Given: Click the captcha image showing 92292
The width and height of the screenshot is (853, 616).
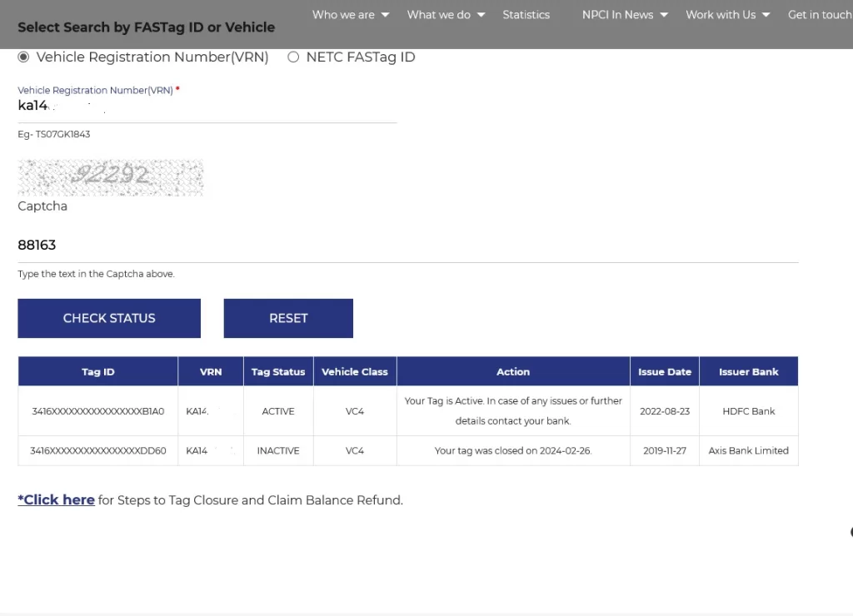Looking at the screenshot, I should coord(111,176).
